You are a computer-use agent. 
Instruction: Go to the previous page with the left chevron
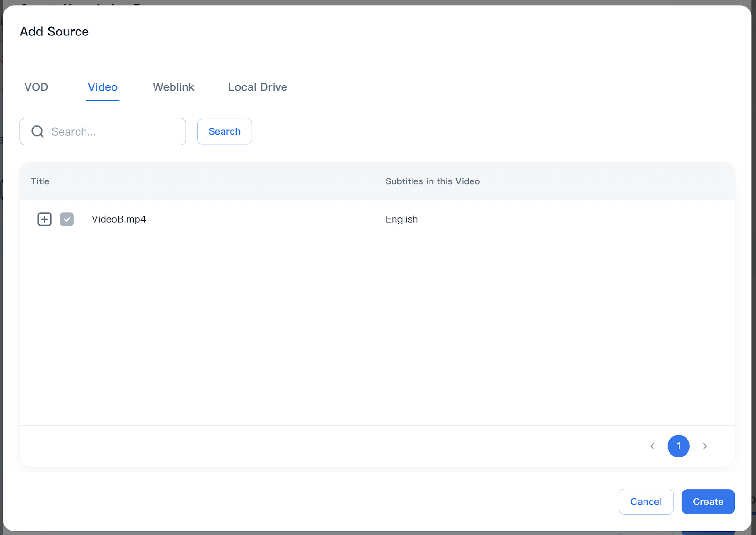[653, 446]
